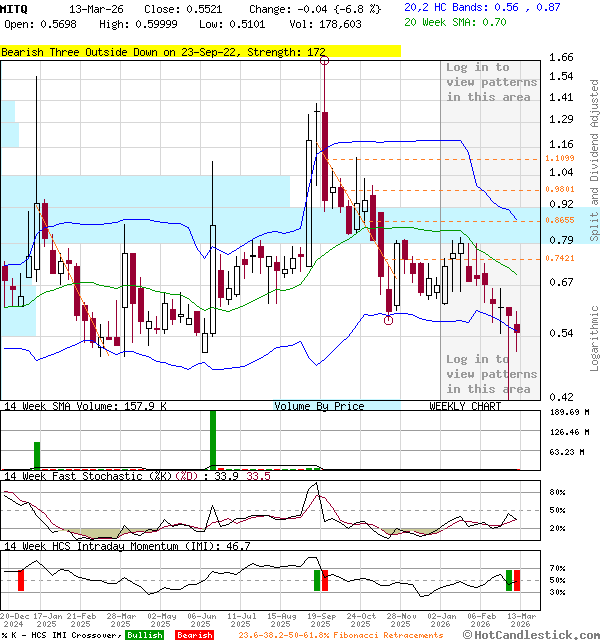
Task: Click the green Bullish legend badge
Action: (144, 635)
